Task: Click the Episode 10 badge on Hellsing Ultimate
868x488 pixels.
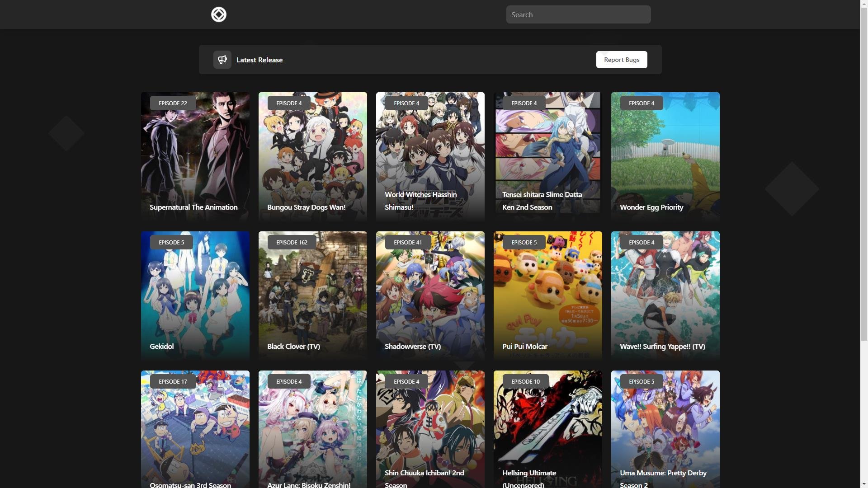Action: [525, 381]
